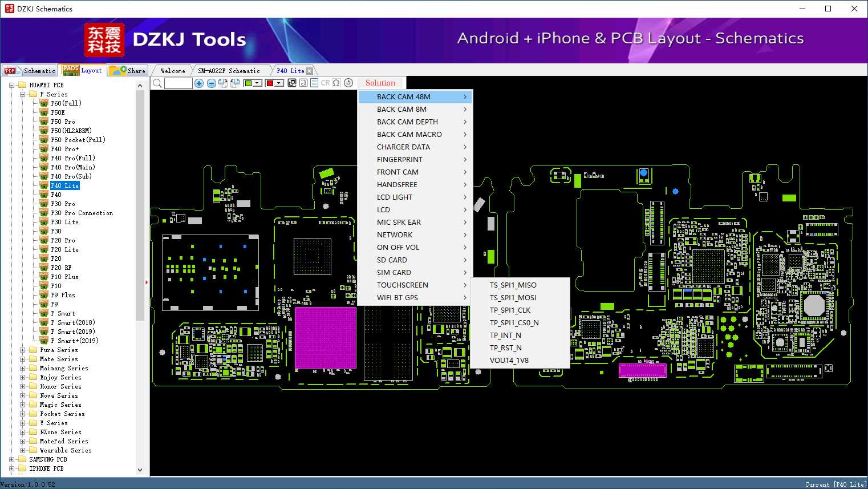Expand the Honor Series folder
This screenshot has width=868, height=489.
(x=23, y=386)
